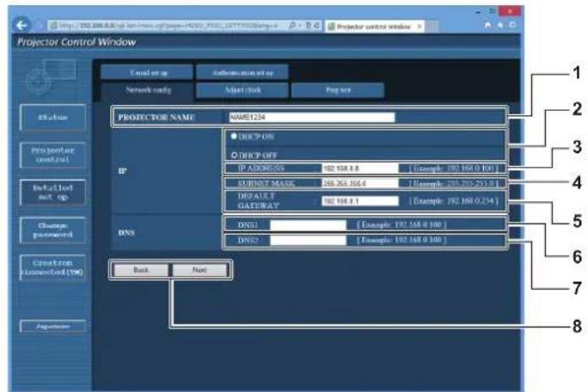Click the DEFAULT GATEWAY example text
The width and height of the screenshot is (588, 392).
453,201
